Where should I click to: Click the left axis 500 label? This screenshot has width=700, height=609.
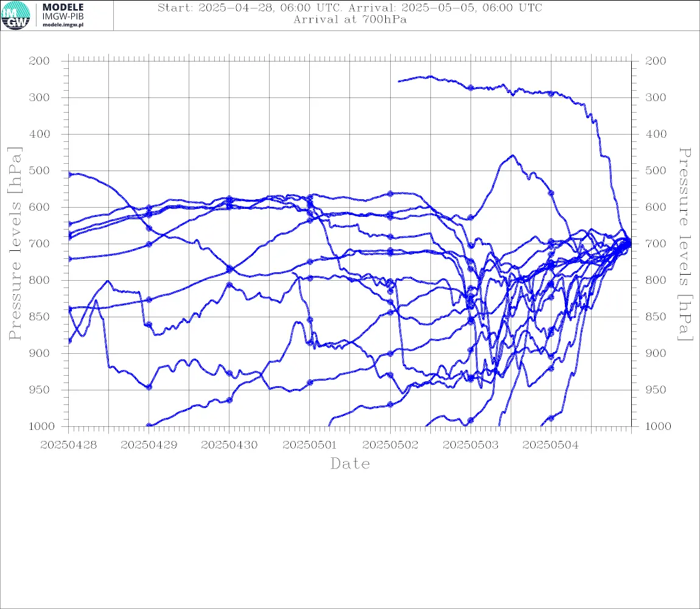click(40, 171)
